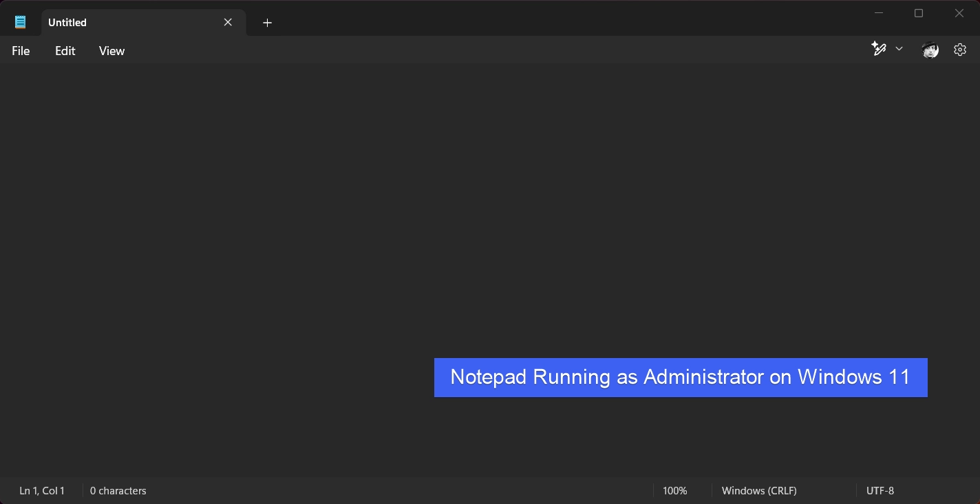Click the UTF-8 encoding indicator
980x504 pixels.
[x=880, y=491]
